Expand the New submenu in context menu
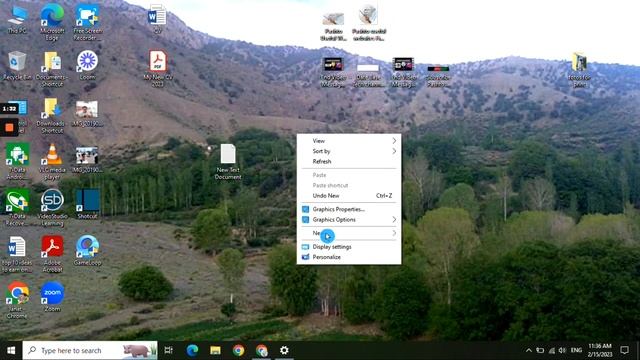This screenshot has width=640, height=360. (x=349, y=233)
